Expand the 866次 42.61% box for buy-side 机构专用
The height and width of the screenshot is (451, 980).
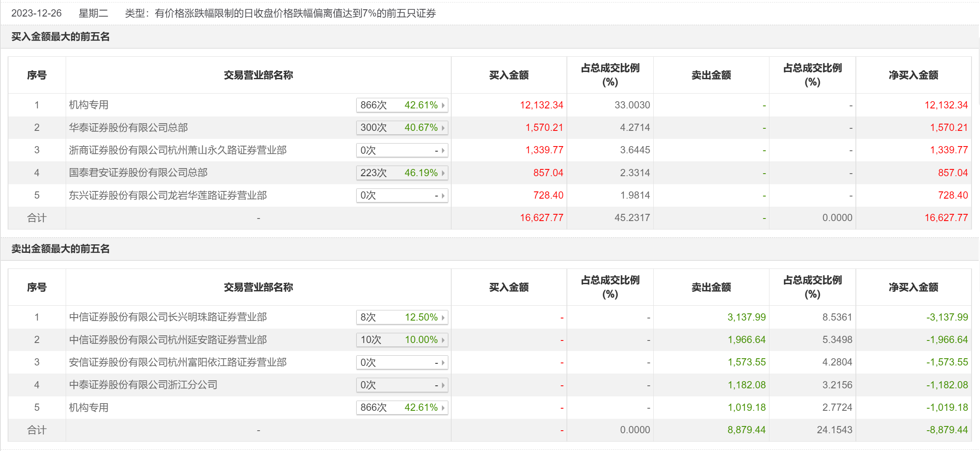tap(402, 105)
